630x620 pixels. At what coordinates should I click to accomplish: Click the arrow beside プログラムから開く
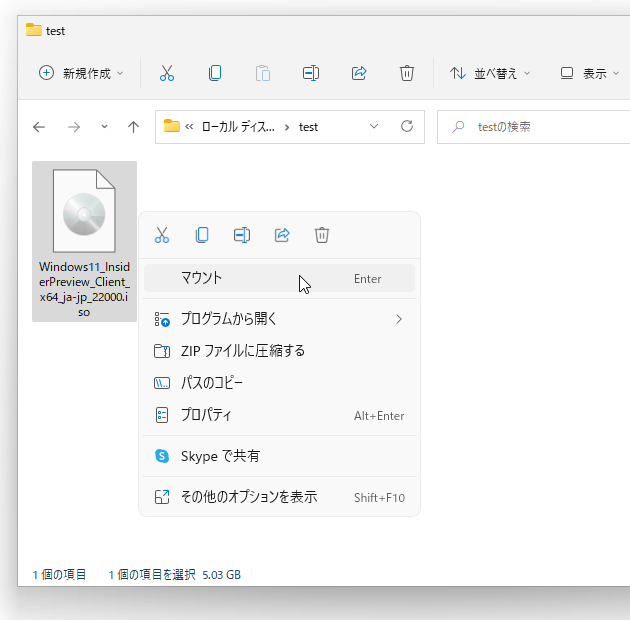[x=399, y=319]
